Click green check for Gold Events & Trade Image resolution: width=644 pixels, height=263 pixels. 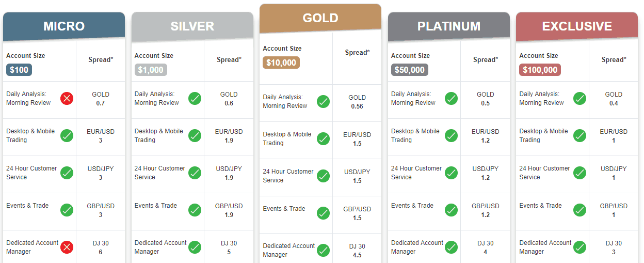323,213
